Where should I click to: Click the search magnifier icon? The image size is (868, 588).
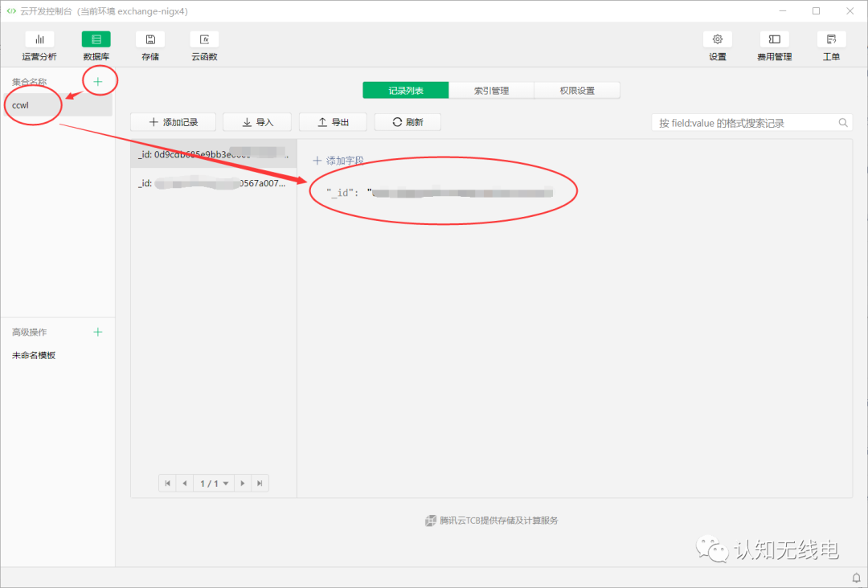coord(843,123)
